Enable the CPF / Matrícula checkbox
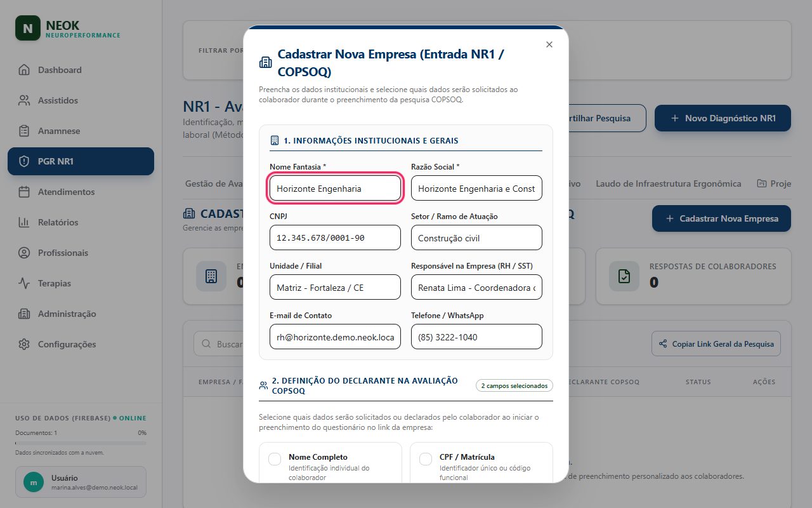The height and width of the screenshot is (508, 812). pos(427,459)
